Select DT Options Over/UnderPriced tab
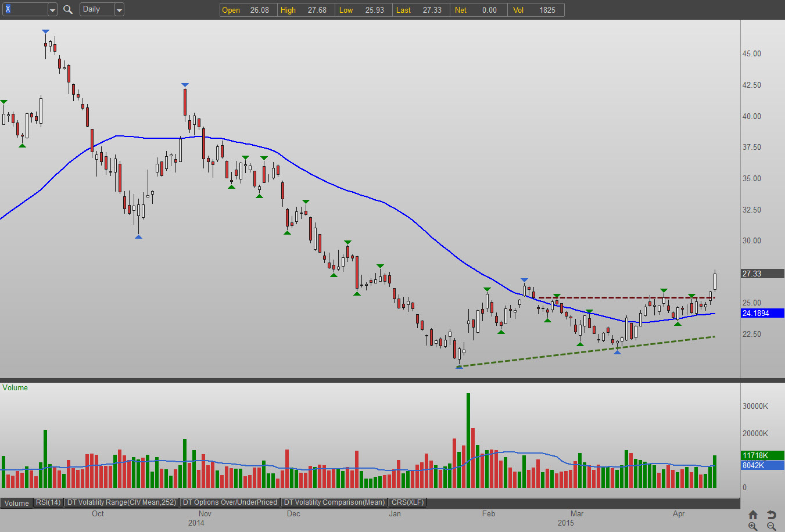Image resolution: width=785 pixels, height=532 pixels. 230,502
